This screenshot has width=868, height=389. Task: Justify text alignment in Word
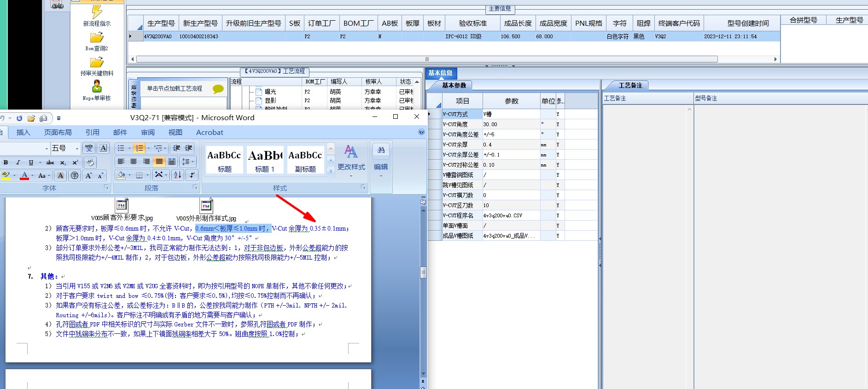pos(159,162)
